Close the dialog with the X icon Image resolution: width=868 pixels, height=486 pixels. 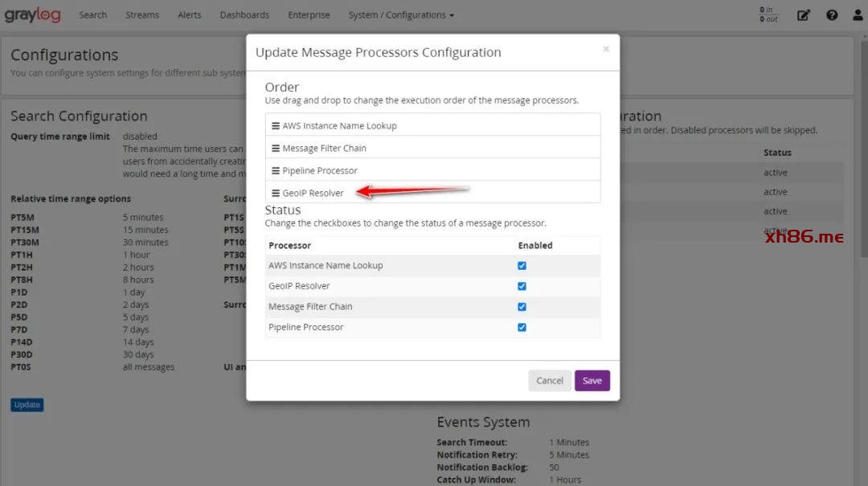point(606,49)
